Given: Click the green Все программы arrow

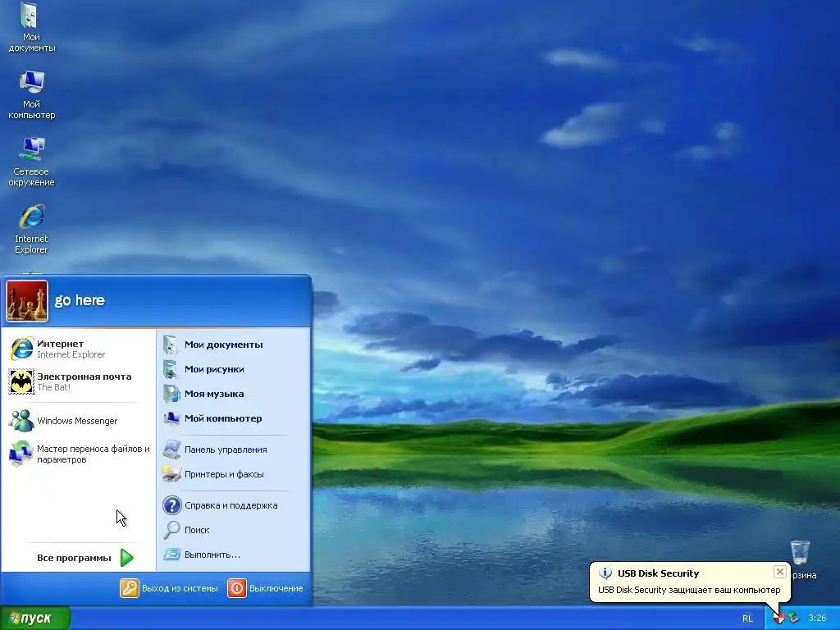Looking at the screenshot, I should [x=127, y=558].
